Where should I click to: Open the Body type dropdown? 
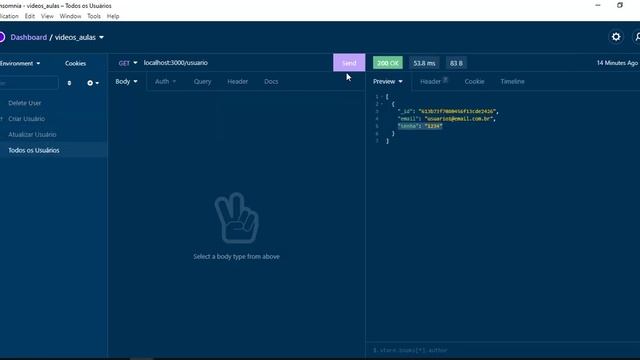click(126, 81)
